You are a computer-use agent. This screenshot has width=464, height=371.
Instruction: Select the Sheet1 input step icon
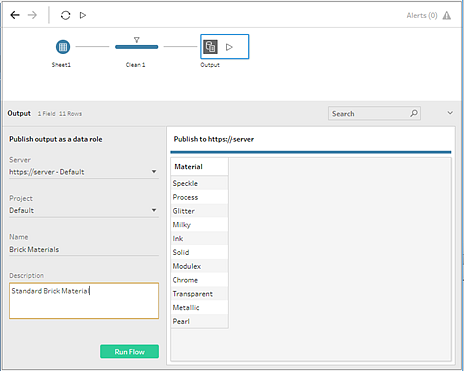(x=63, y=47)
